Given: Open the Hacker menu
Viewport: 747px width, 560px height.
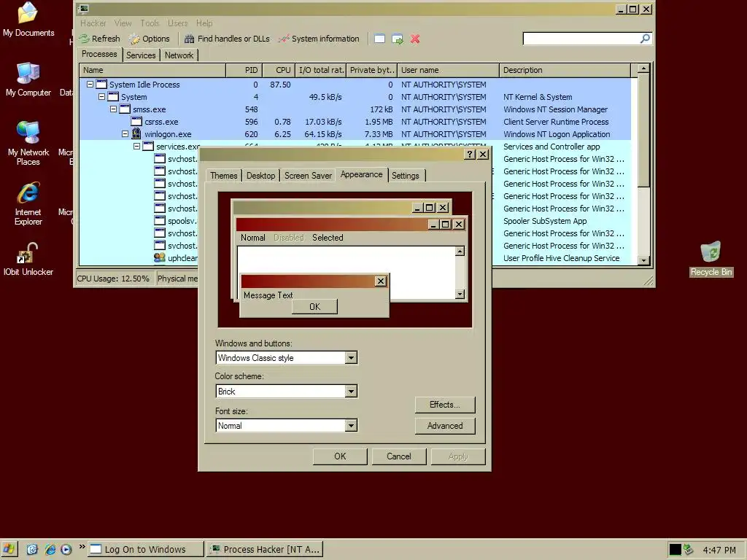Looking at the screenshot, I should (x=93, y=23).
